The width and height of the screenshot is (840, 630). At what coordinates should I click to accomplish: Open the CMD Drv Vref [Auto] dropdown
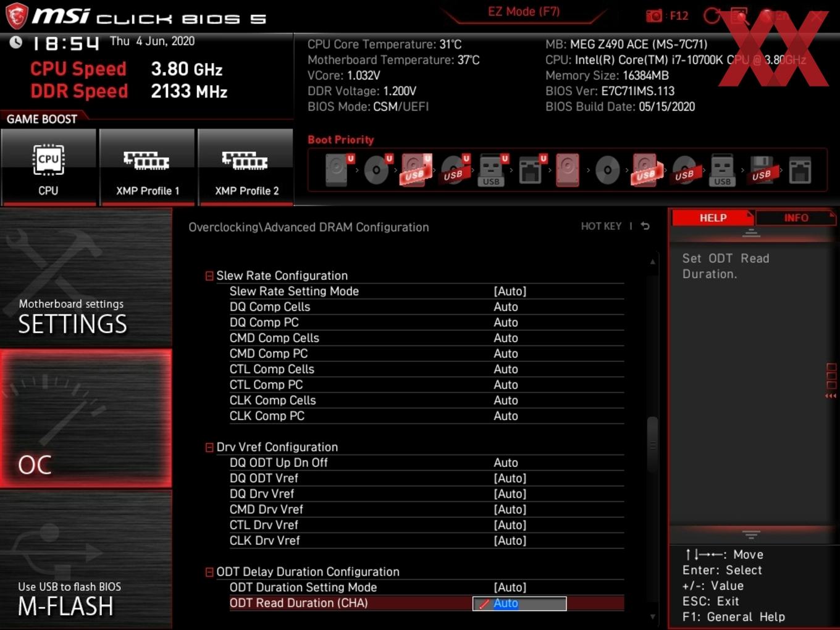[510, 509]
